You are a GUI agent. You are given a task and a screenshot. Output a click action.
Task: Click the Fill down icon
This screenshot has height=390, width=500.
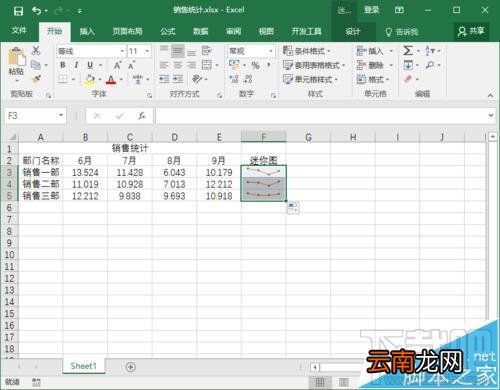(408, 65)
